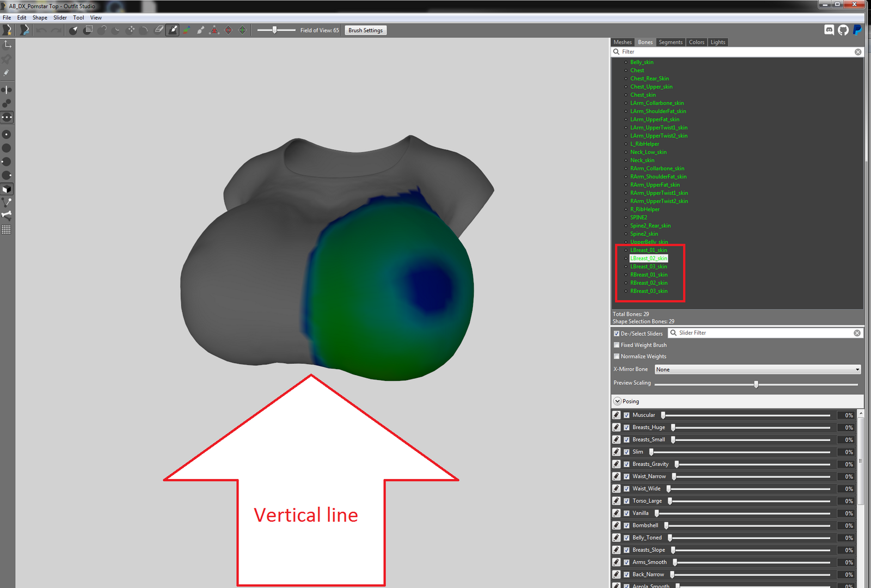This screenshot has width=871, height=588.
Task: Select the Color Paint brush
Action: pos(186,30)
